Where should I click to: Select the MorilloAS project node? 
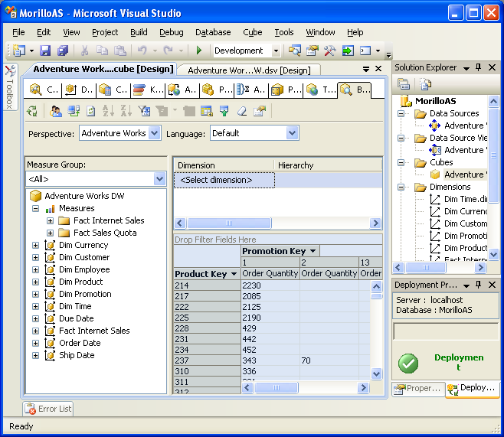(x=435, y=101)
